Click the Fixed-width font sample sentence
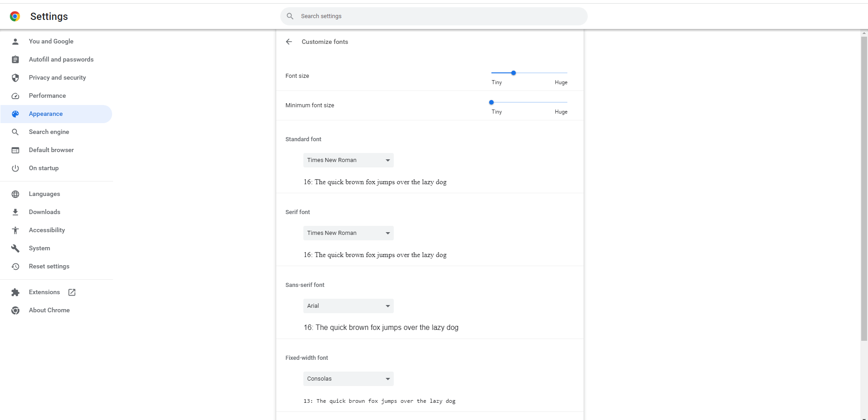This screenshot has height=420, width=868. pos(380,401)
